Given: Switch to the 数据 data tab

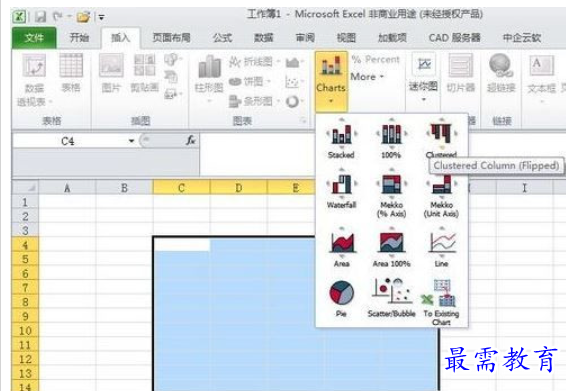Looking at the screenshot, I should [264, 38].
